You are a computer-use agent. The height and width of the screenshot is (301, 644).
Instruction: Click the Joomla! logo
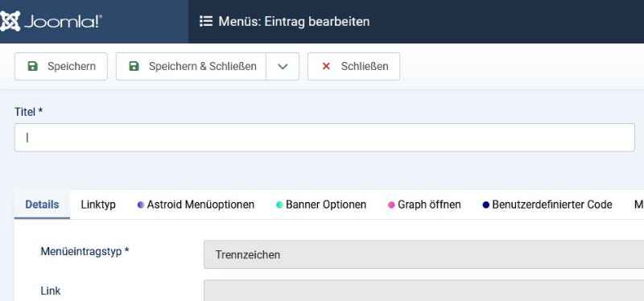51,22
